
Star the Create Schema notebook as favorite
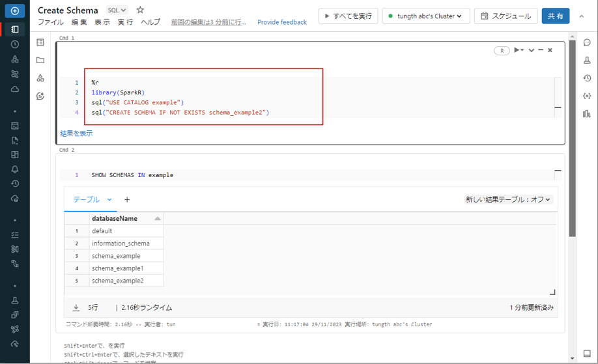140,10
